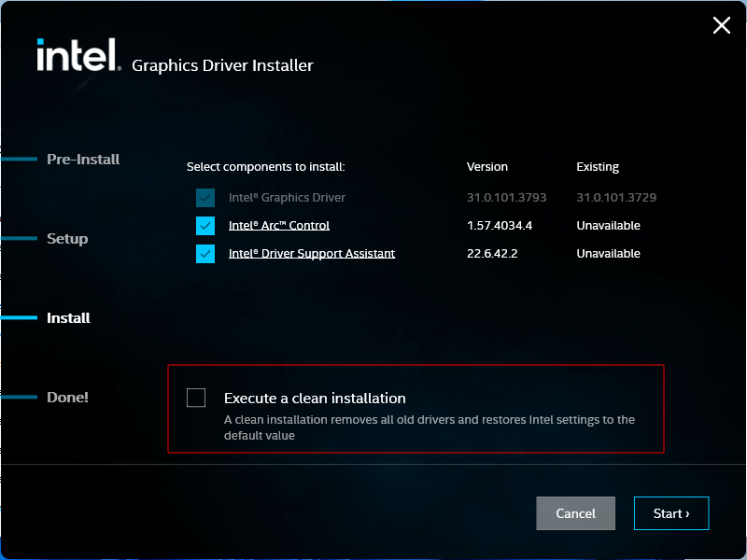
Task: Cancel the driver installation
Action: [575, 512]
